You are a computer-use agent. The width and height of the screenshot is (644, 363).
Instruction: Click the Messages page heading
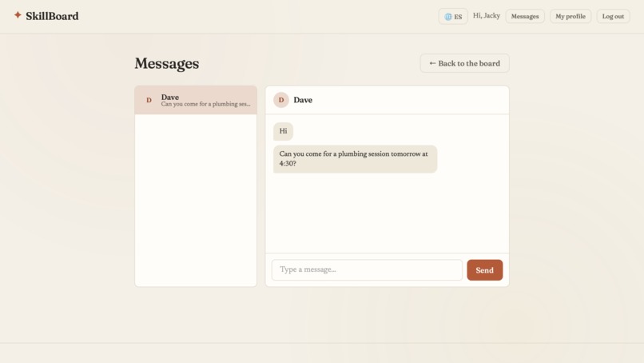tap(167, 63)
